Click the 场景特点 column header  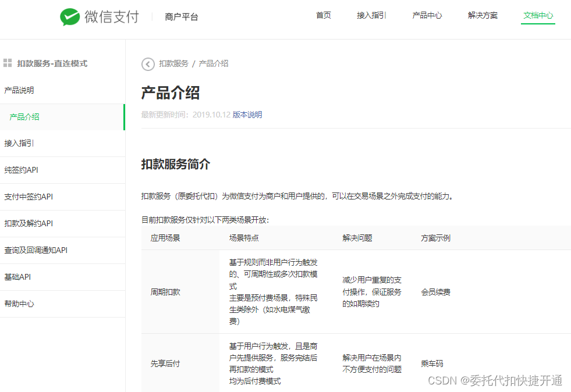pos(244,238)
